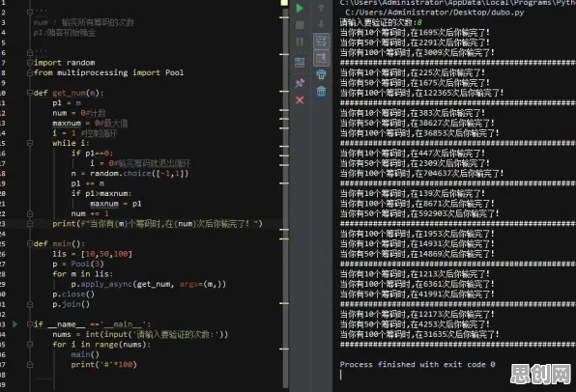Click console line with 1695次
Screen dimensions: 576x392
(x=416, y=32)
